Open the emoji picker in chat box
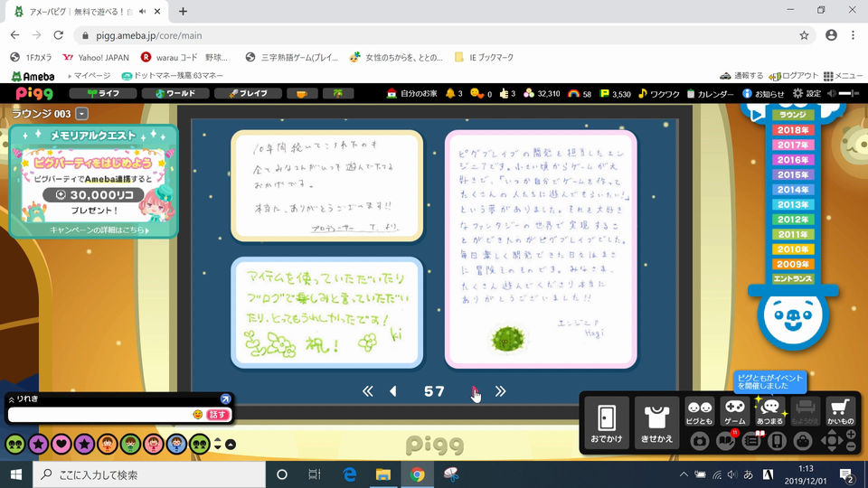 [x=198, y=415]
